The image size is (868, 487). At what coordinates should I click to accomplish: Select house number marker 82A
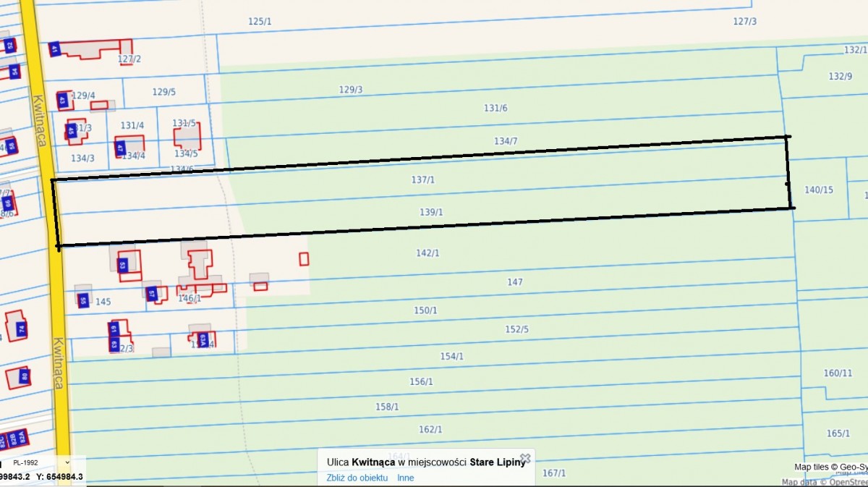22,436
